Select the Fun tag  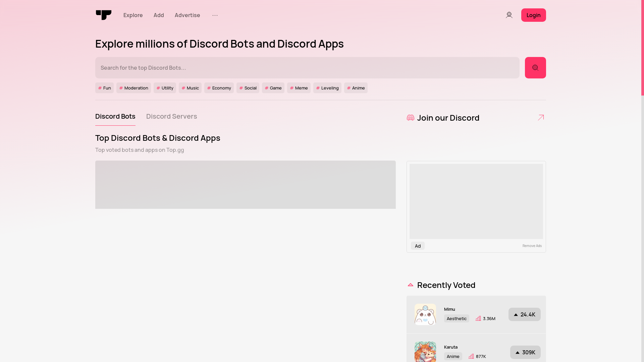point(104,88)
